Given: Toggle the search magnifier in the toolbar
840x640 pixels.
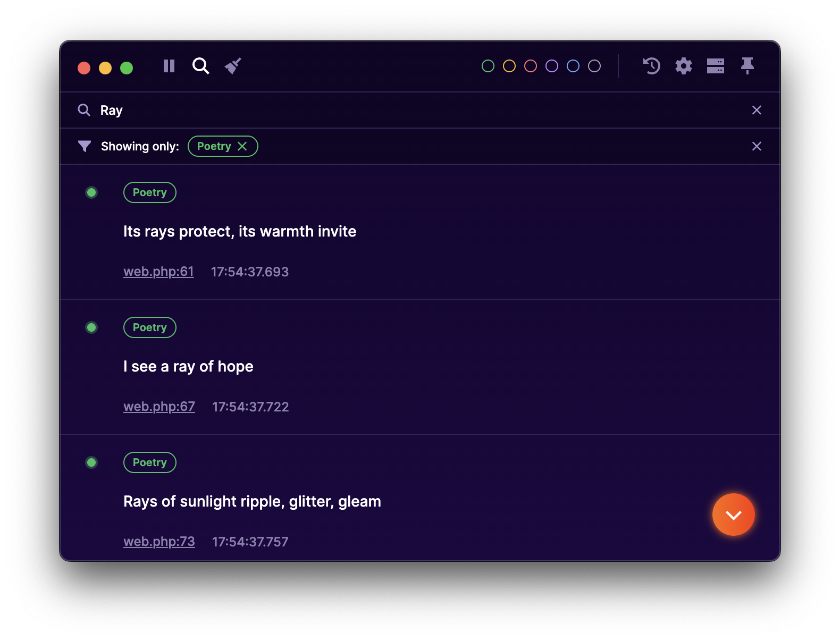Looking at the screenshot, I should (200, 66).
